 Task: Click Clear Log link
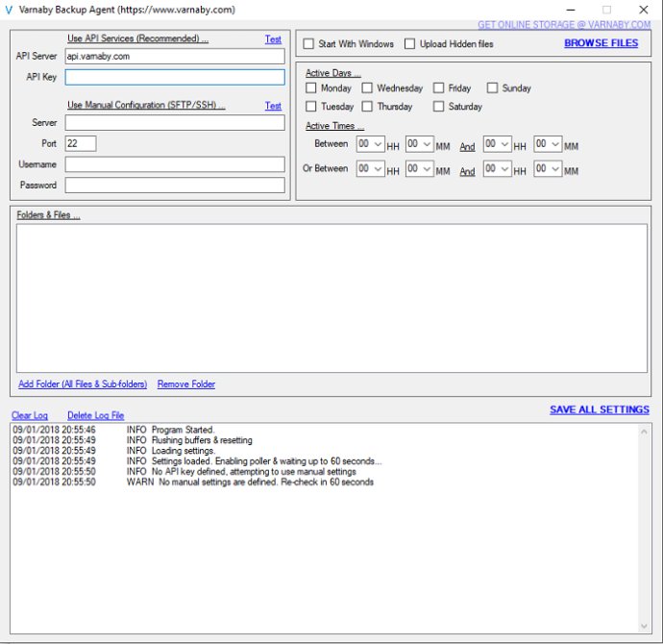pos(30,415)
